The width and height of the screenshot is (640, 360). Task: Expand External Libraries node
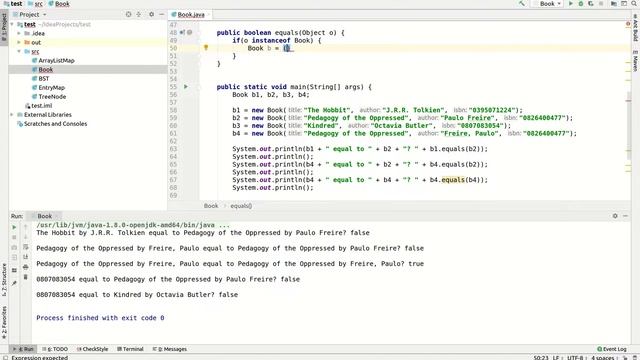pos(12,115)
